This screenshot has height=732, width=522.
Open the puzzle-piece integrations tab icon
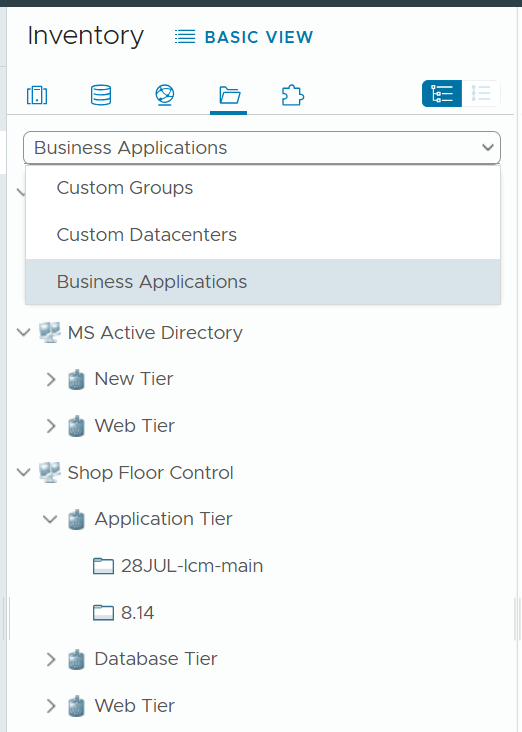click(293, 95)
